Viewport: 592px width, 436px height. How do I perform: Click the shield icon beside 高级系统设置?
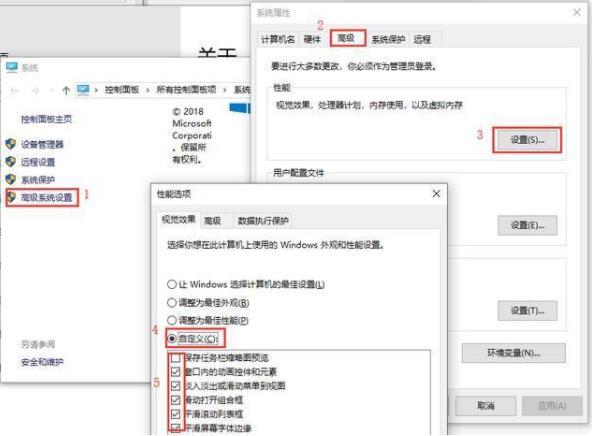click(x=11, y=197)
